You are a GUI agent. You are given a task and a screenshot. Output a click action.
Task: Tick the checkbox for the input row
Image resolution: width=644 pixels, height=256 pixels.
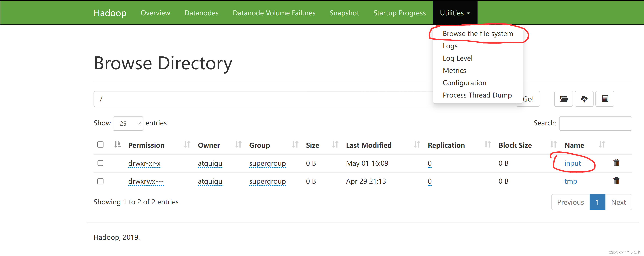100,163
